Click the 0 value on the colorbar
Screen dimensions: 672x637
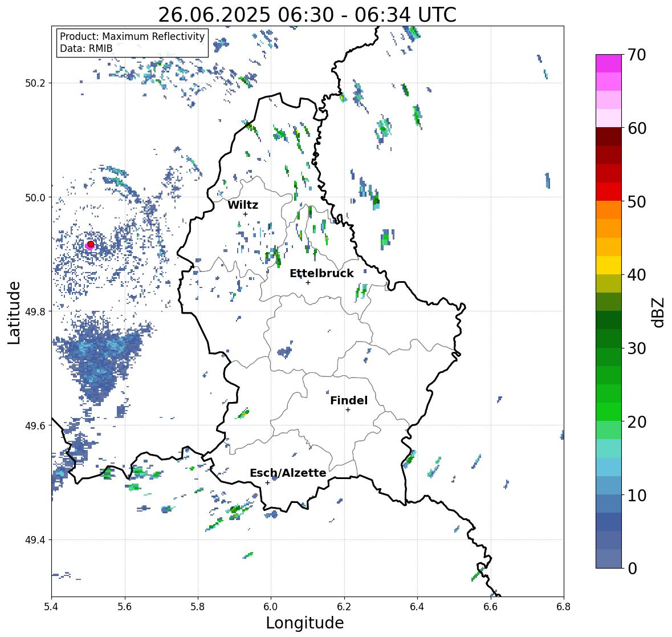pos(632,569)
